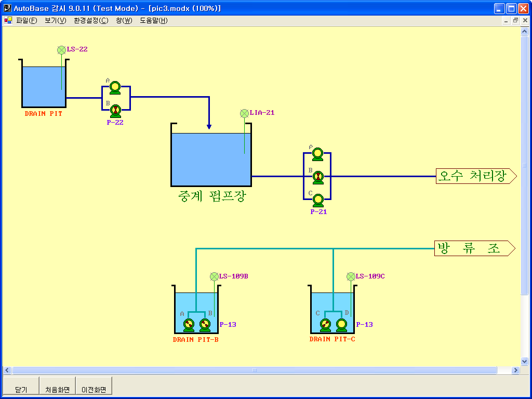The image size is (532, 399).
Task: Select pump B of P-22
Action: (x=115, y=110)
